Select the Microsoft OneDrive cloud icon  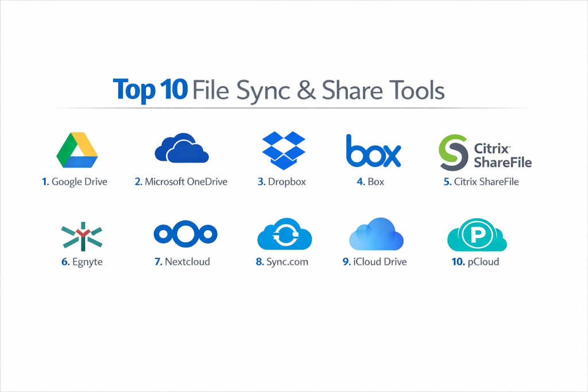pyautogui.click(x=181, y=148)
